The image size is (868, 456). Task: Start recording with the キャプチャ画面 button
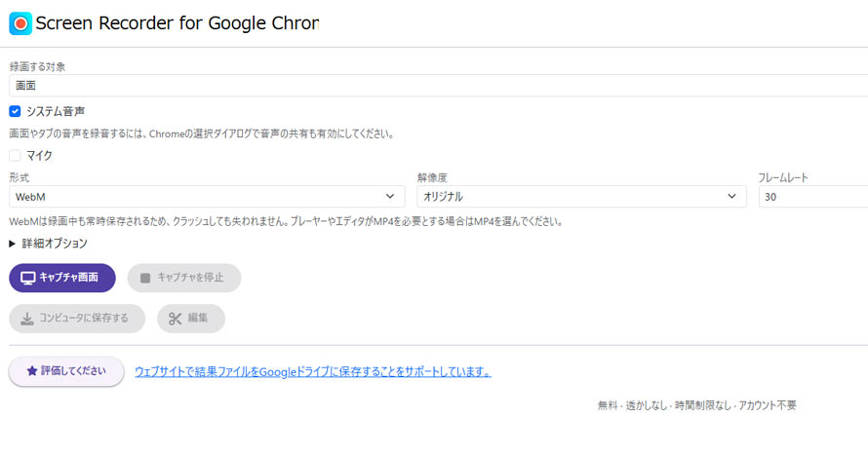coord(62,278)
